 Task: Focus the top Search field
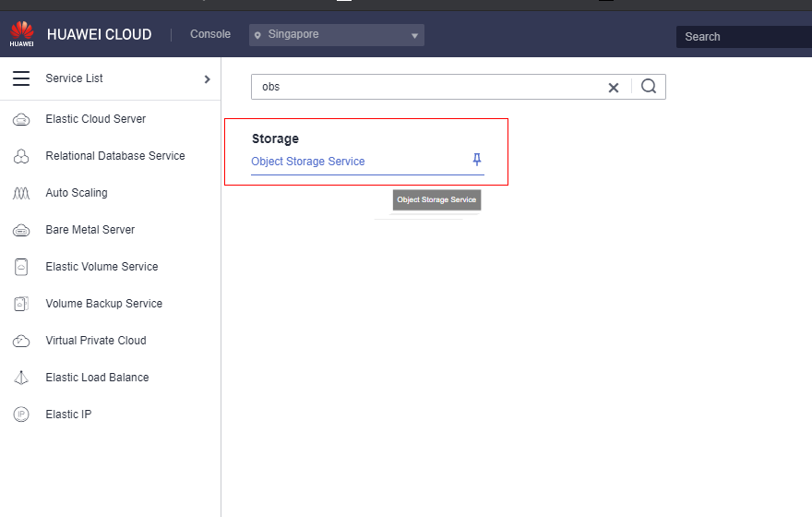coord(744,37)
